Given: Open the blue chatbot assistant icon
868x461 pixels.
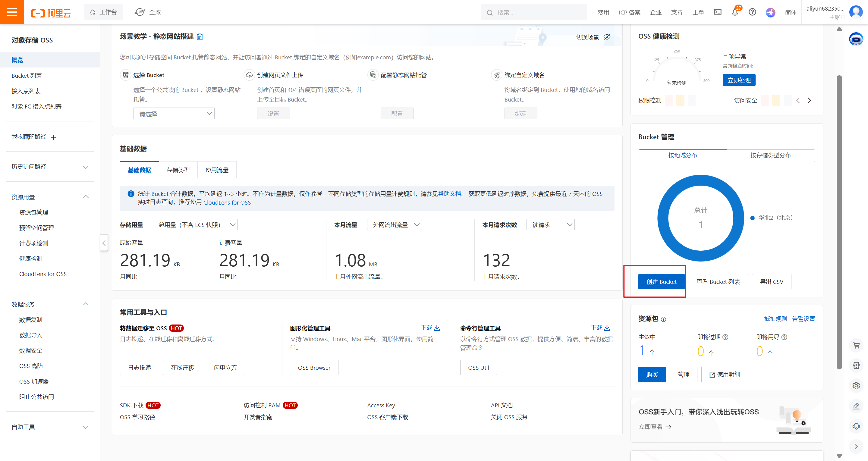Looking at the screenshot, I should 856,39.
